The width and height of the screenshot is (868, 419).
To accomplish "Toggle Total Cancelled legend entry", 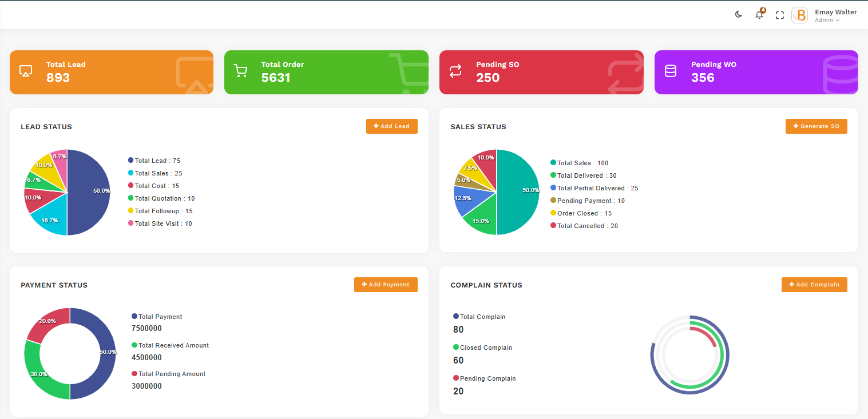I will tap(584, 226).
